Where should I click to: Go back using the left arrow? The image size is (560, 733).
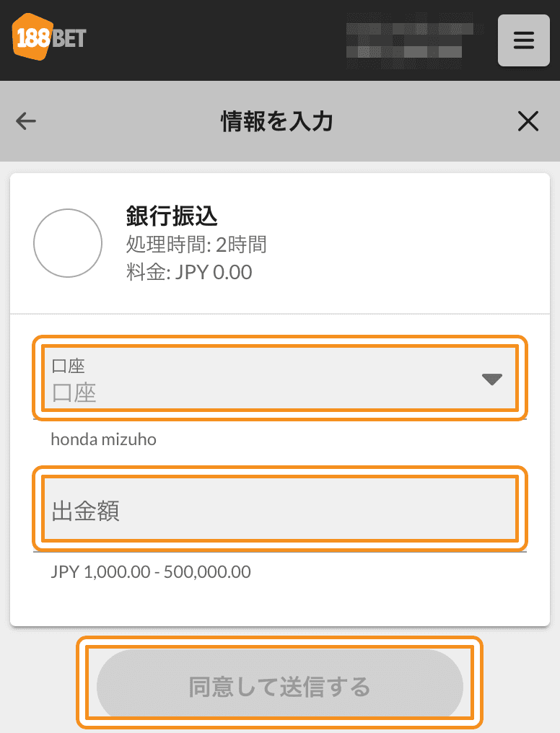(26, 121)
